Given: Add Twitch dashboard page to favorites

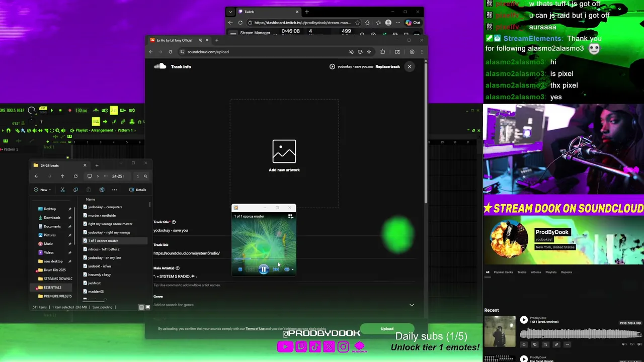Looking at the screenshot, I should click(357, 23).
